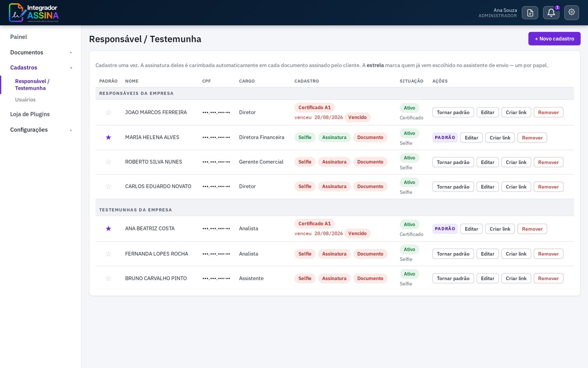Open the notifications bell

pos(551,13)
